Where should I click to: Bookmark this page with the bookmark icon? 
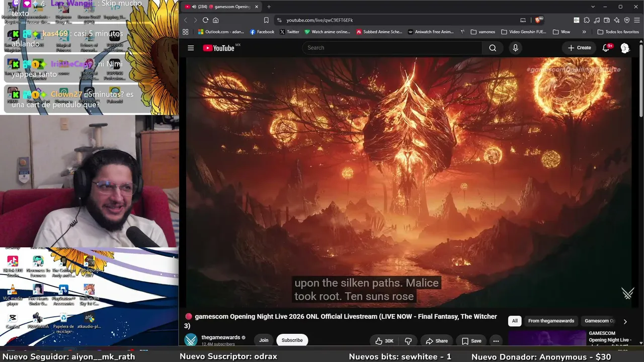[266, 20]
